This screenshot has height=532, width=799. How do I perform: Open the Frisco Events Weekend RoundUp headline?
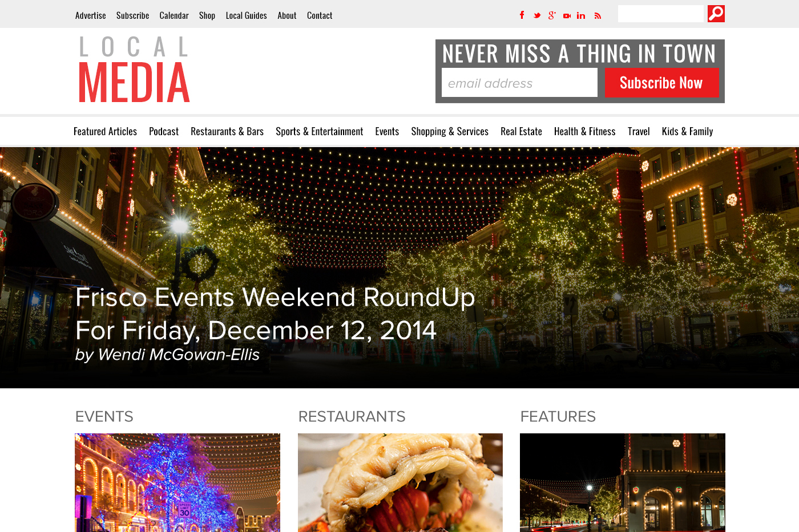click(275, 314)
